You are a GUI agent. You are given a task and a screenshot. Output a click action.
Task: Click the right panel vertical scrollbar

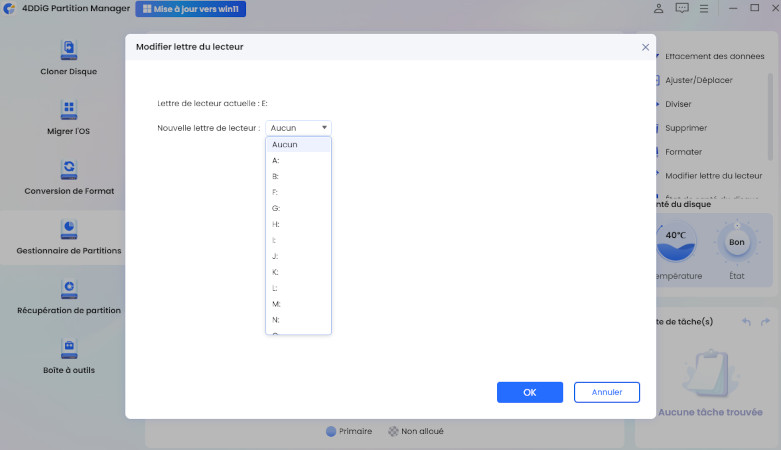click(770, 117)
